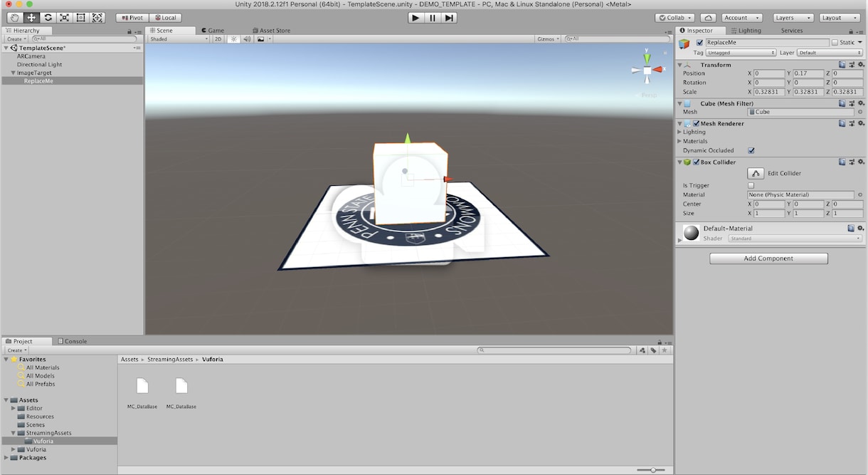Click the Pause button
Screen dimensions: 868x475
tap(433, 18)
